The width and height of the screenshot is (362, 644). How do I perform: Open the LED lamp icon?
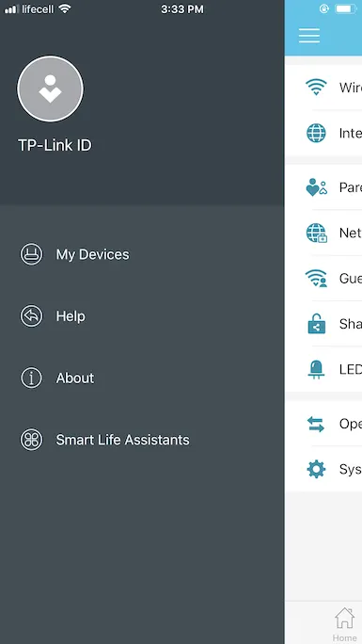click(317, 369)
